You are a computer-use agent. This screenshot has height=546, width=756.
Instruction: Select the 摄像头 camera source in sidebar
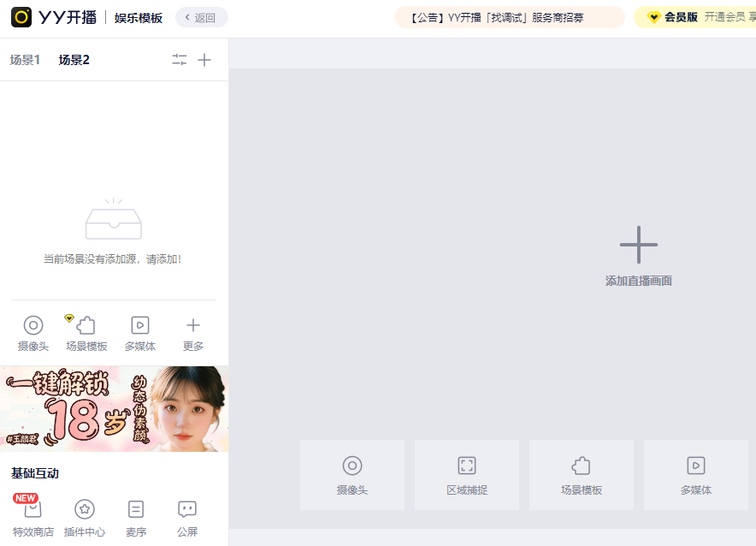coord(32,333)
